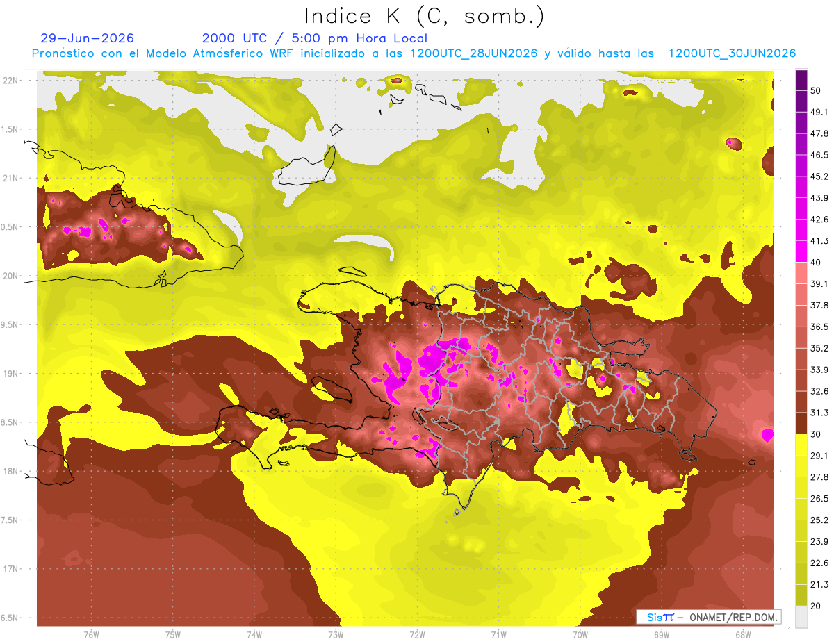Viewport: 834px width, 644px height.
Task: Select the date text "29-Jun-2026"
Action: pos(87,38)
